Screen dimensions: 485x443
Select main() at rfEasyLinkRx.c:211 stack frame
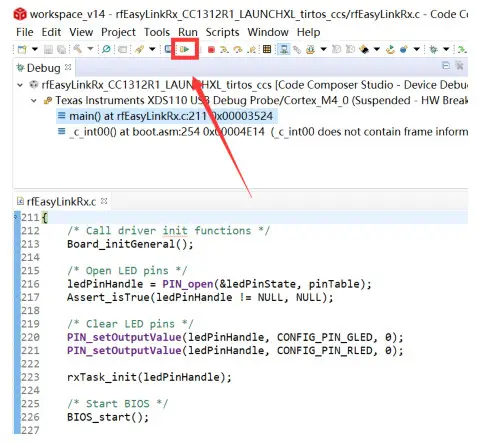167,116
